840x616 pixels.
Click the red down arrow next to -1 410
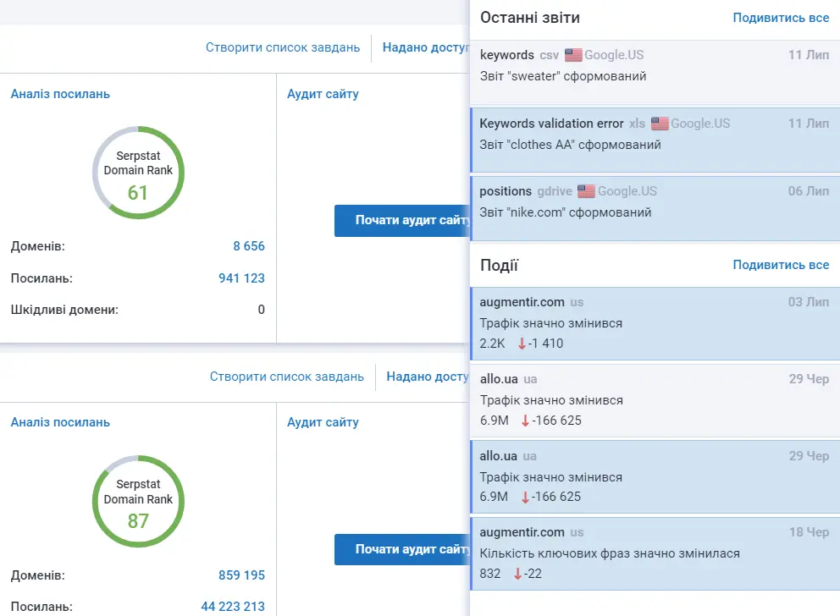522,344
